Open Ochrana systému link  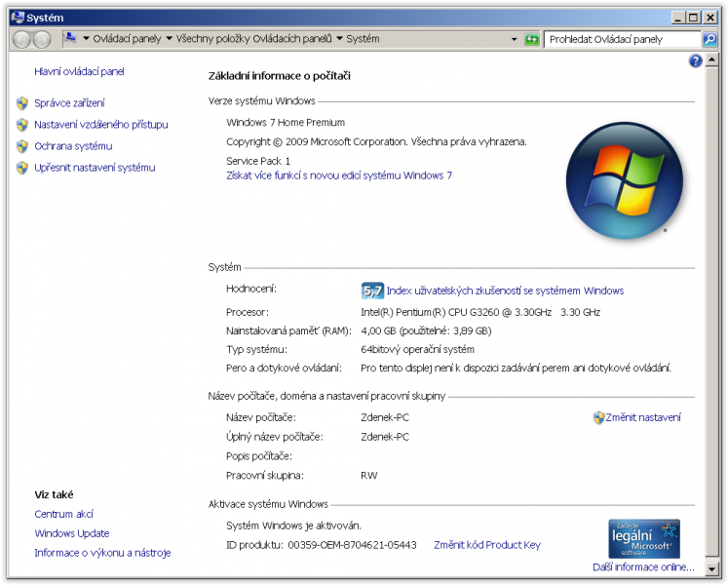point(73,146)
